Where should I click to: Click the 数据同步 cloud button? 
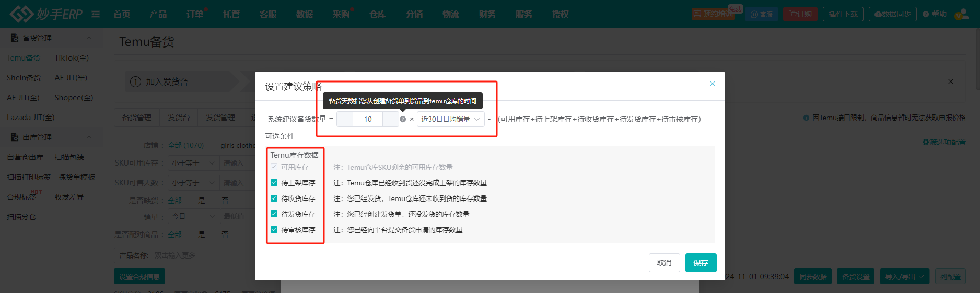892,14
